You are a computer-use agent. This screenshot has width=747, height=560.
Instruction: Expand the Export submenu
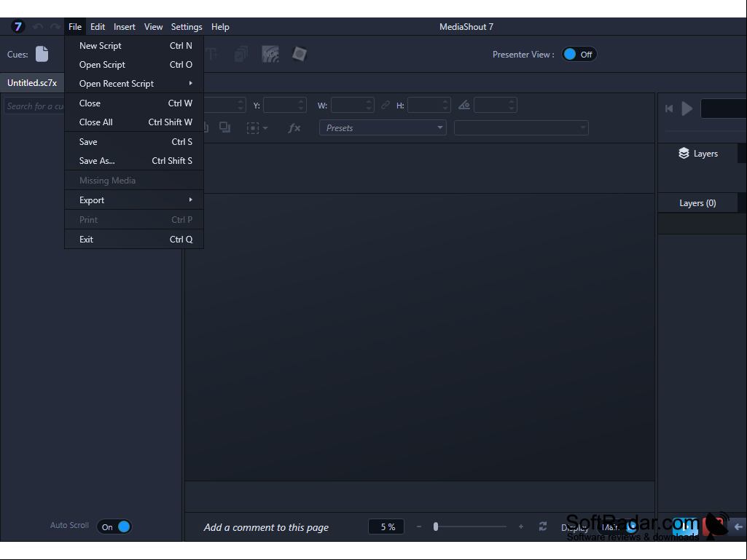[134, 200]
